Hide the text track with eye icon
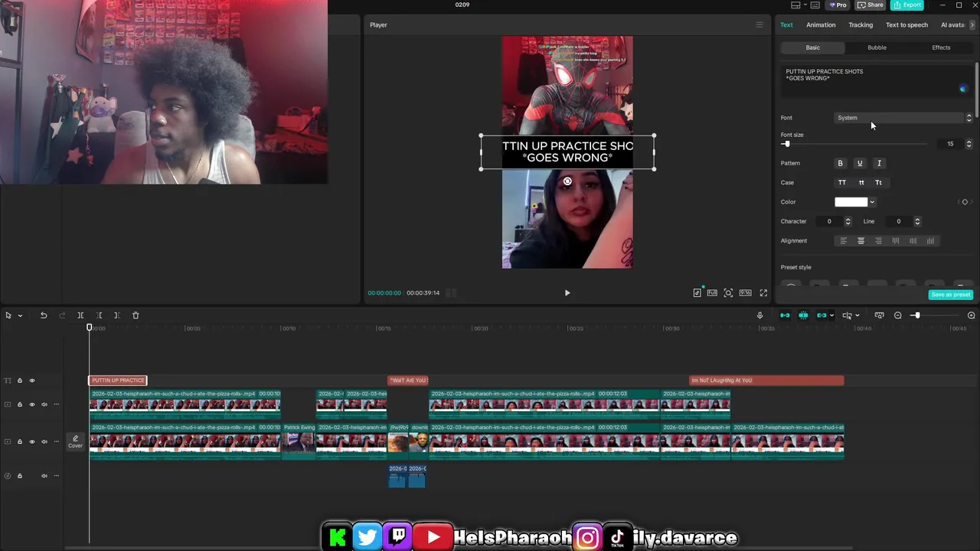Viewport: 980px width, 551px height. [x=32, y=380]
